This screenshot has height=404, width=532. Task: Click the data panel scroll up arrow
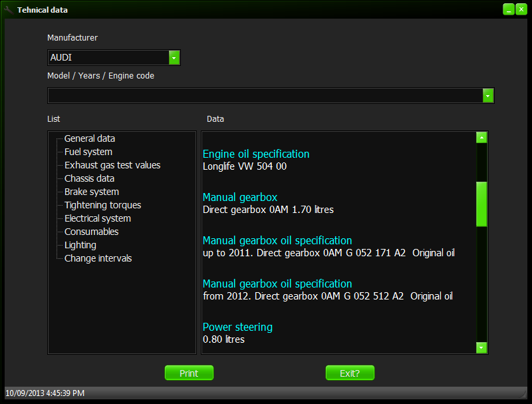[481, 138]
